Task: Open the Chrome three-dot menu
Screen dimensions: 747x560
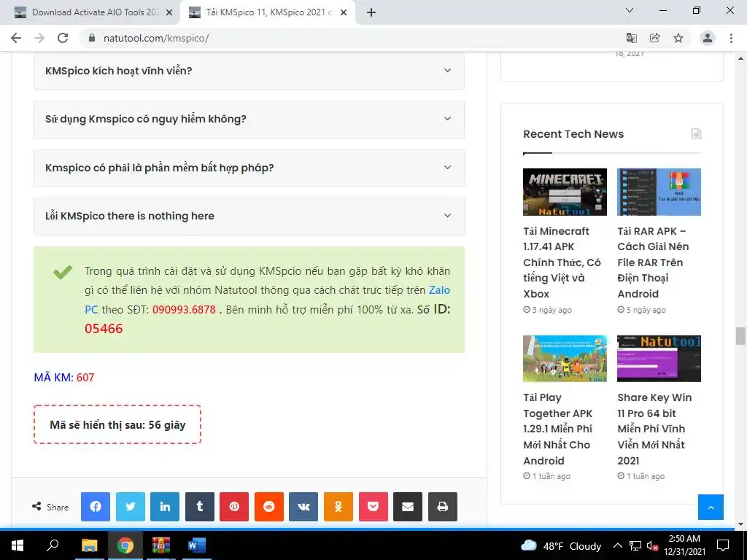Action: (x=731, y=38)
